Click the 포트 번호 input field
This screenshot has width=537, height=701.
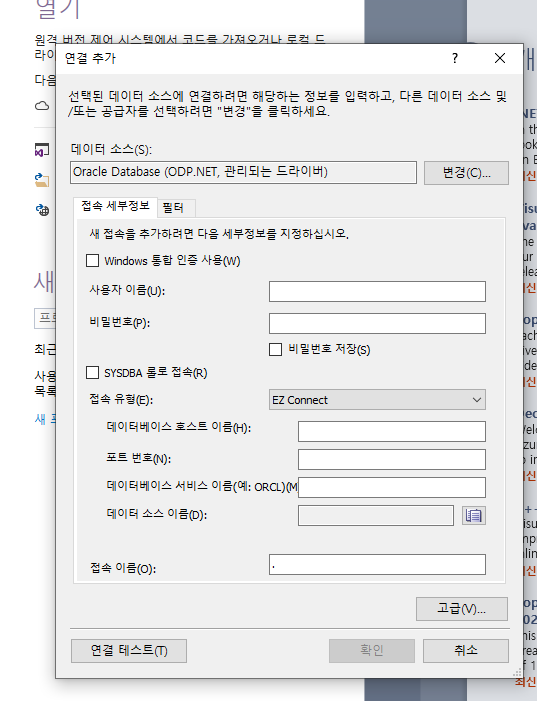[392, 460]
